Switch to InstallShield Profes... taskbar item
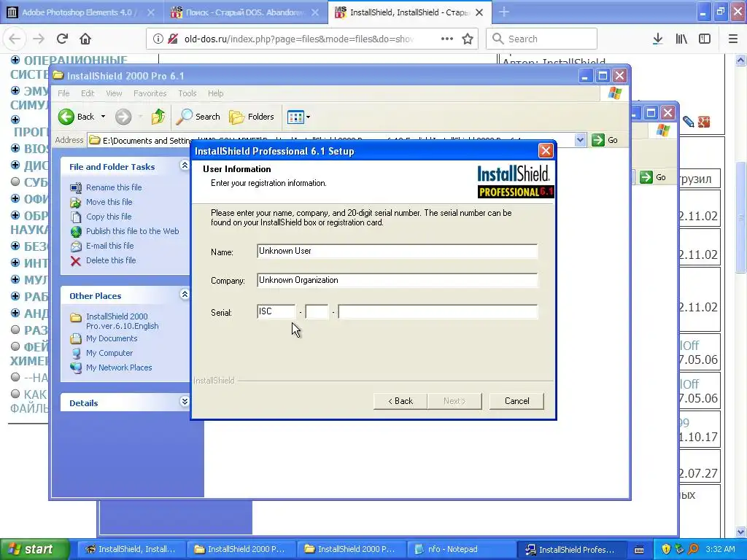Viewport: 747px width, 560px height. coord(571,549)
